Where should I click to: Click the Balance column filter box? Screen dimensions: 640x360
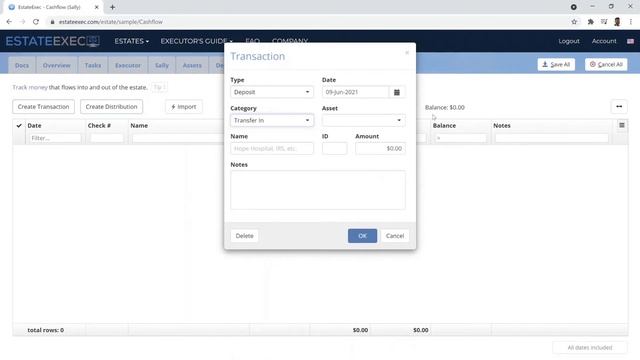[460, 138]
